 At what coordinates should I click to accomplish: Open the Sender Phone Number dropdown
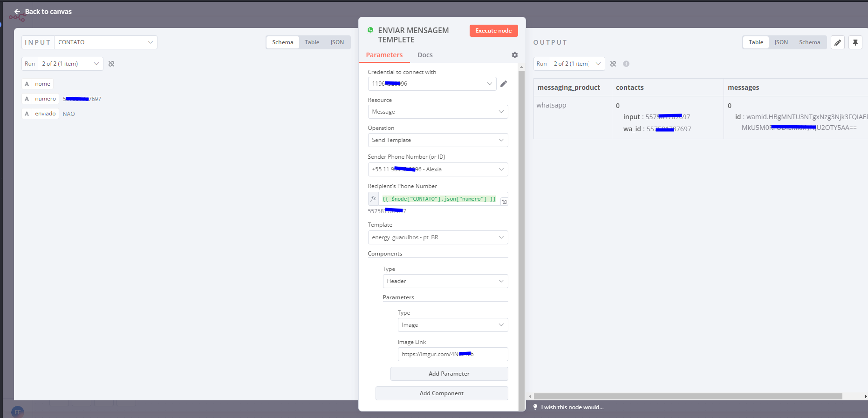coord(438,169)
